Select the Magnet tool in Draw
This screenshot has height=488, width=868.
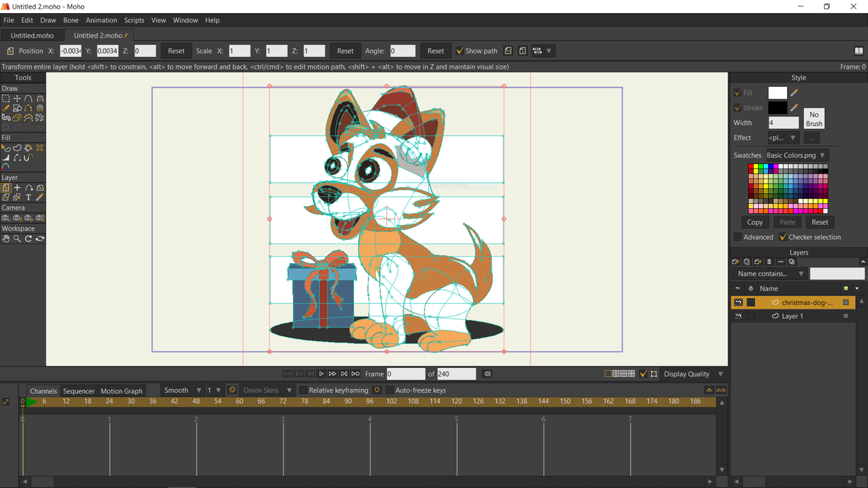40,108
